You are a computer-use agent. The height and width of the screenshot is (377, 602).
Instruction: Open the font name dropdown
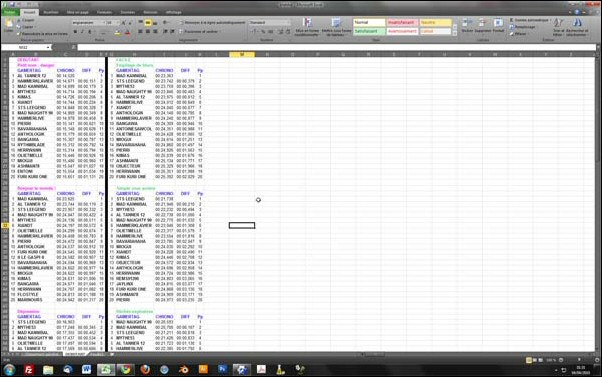[x=89, y=23]
